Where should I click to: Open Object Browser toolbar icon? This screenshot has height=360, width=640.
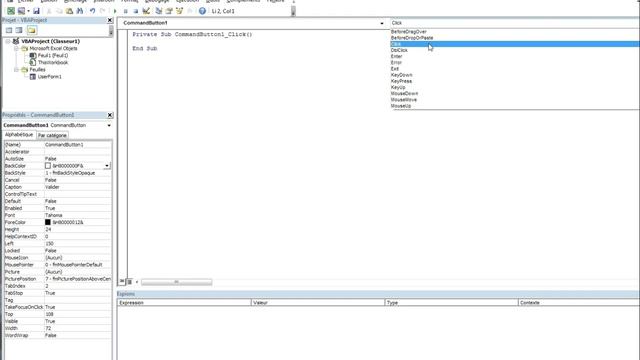tap(179, 11)
